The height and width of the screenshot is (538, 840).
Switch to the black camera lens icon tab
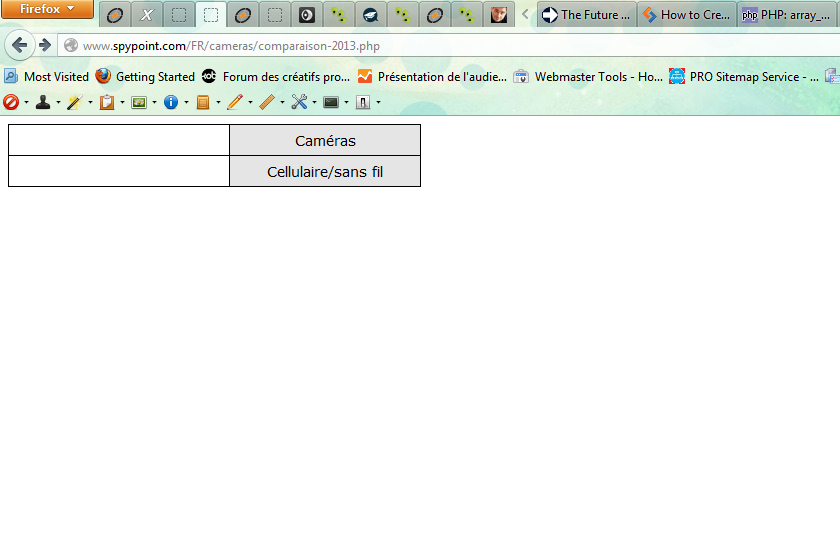click(x=306, y=15)
